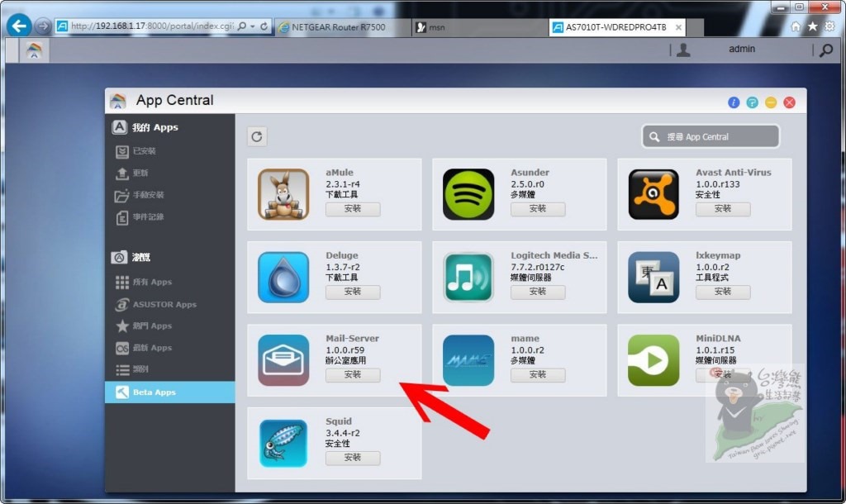Go back with browser back arrow
Image resolution: width=846 pixels, height=504 pixels.
point(19,26)
